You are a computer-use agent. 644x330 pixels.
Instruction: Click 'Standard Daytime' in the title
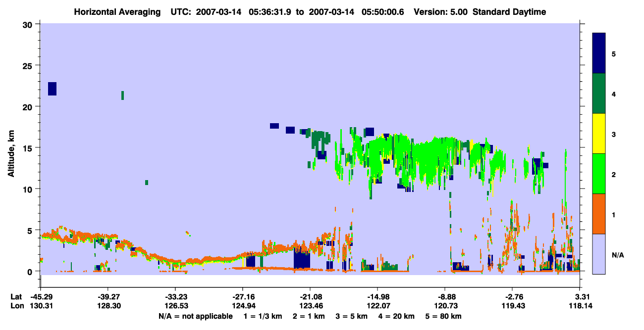pyautogui.click(x=509, y=12)
